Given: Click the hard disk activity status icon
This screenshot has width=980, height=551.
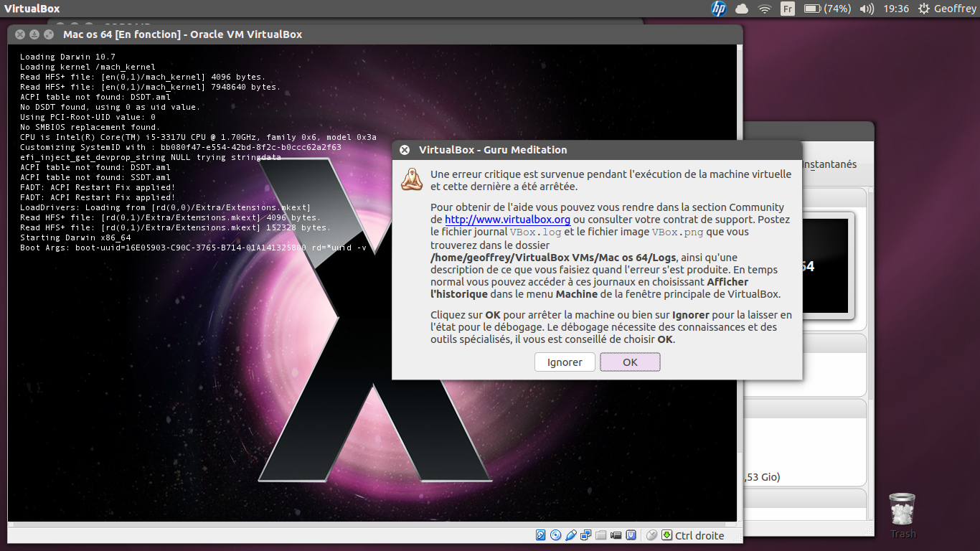Looking at the screenshot, I should pyautogui.click(x=541, y=535).
